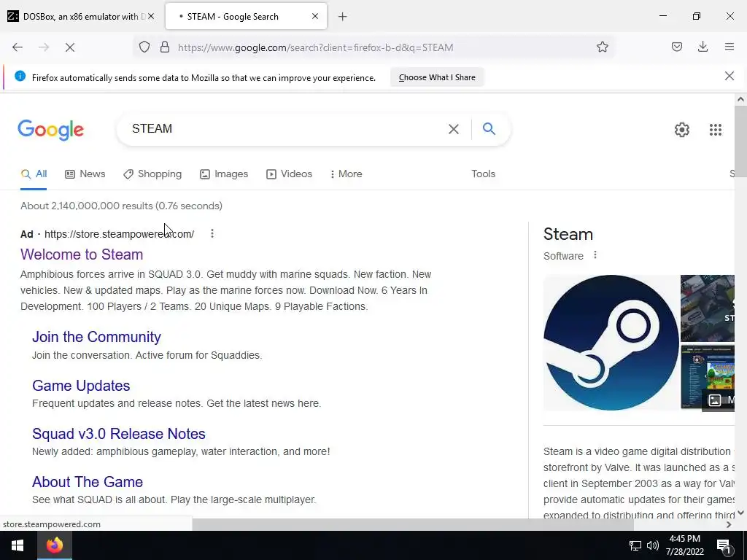747x560 pixels.
Task: Dismiss the Firefox data notification bar
Action: (x=729, y=76)
